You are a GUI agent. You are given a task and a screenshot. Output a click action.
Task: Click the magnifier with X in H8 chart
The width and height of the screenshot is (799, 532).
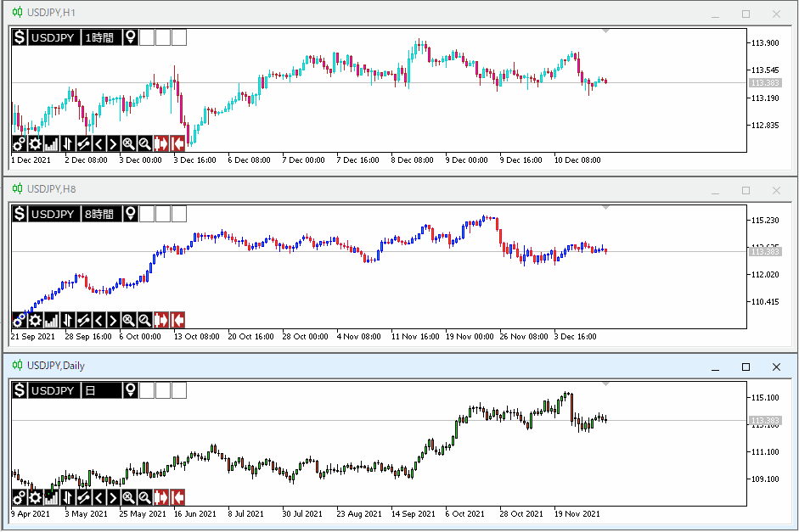(128, 320)
